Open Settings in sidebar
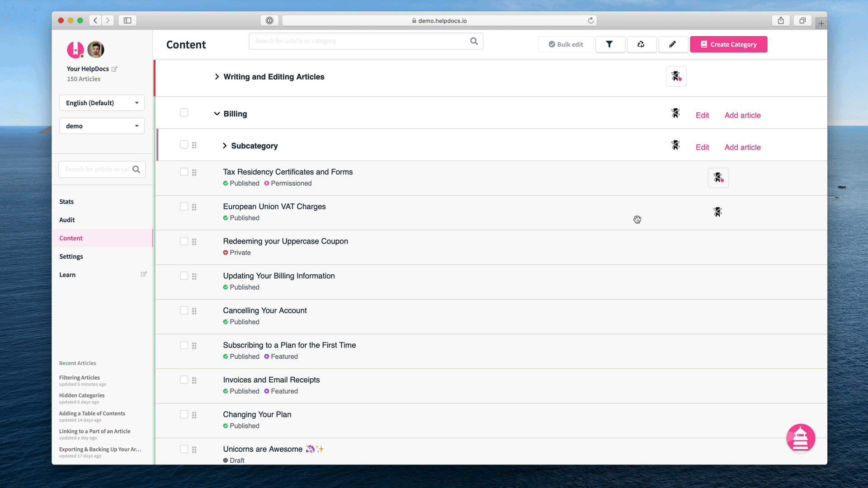This screenshot has height=488, width=868. click(x=71, y=257)
